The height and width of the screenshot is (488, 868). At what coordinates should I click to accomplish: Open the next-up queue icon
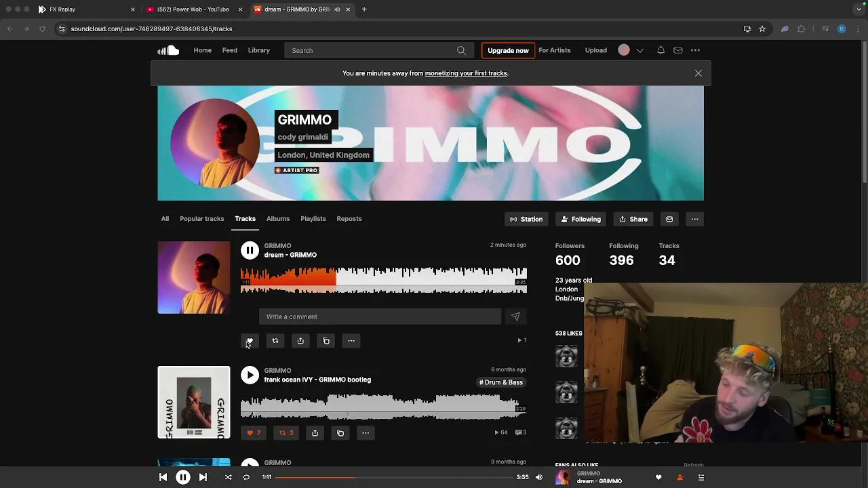pos(701,477)
